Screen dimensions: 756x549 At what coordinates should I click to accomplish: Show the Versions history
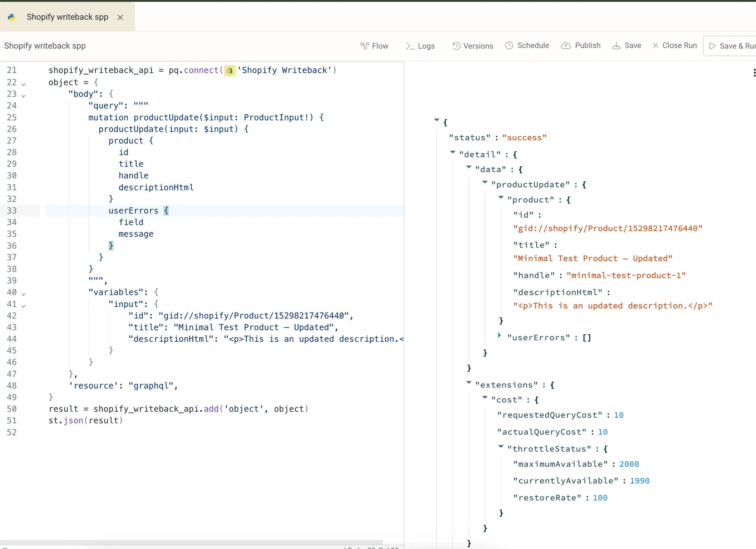pos(473,46)
